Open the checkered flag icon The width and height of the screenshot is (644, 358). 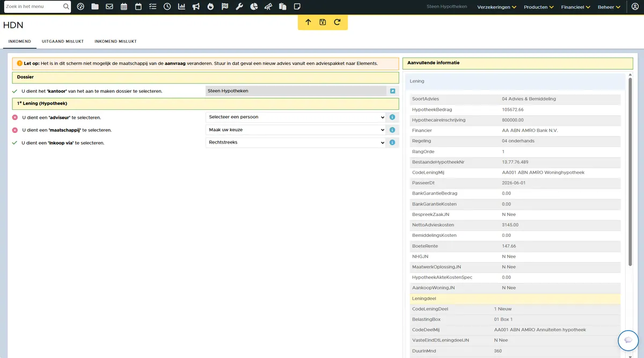[x=225, y=7]
